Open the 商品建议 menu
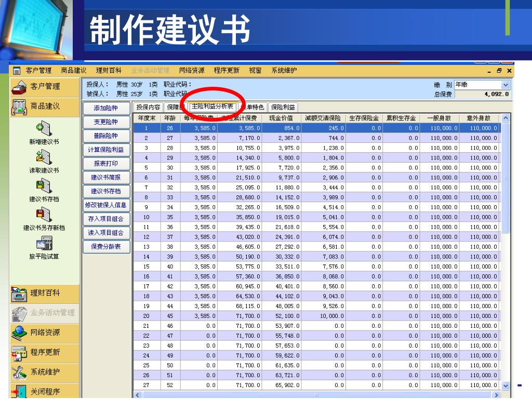 click(x=73, y=71)
